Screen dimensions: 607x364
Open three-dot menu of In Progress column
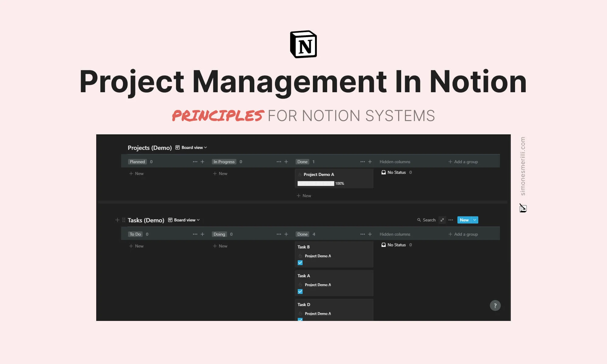click(279, 162)
